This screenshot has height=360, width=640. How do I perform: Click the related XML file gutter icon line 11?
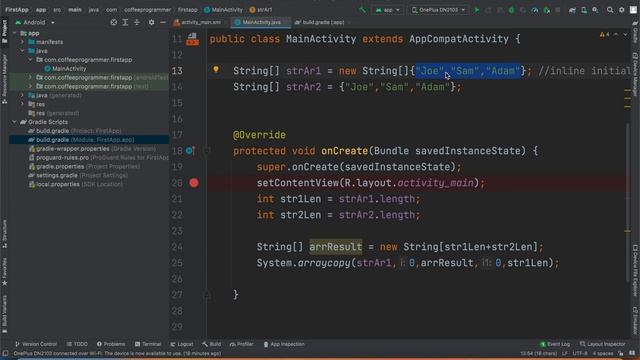(193, 39)
